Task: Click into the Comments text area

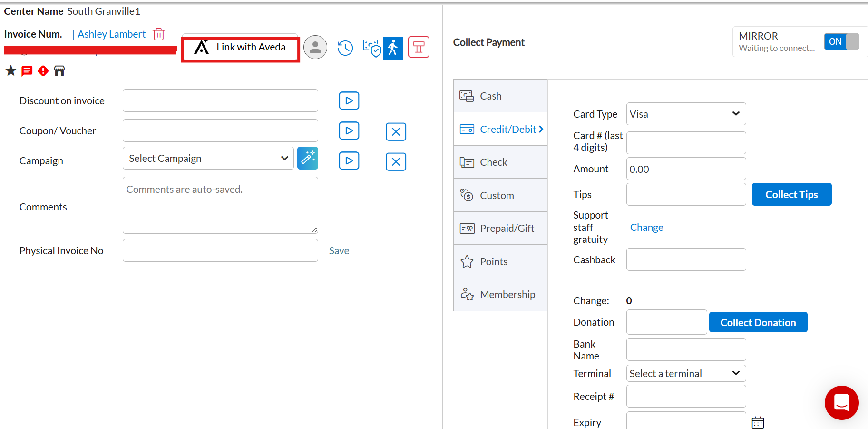Action: [x=220, y=205]
